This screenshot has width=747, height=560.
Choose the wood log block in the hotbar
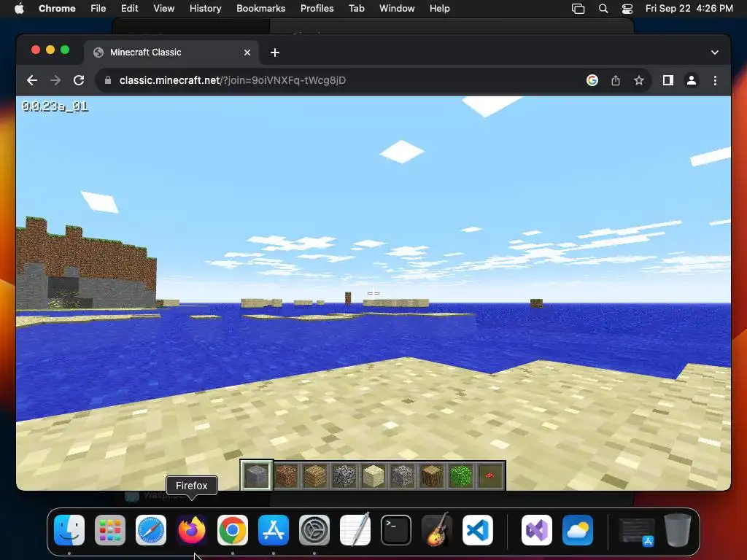pyautogui.click(x=432, y=475)
